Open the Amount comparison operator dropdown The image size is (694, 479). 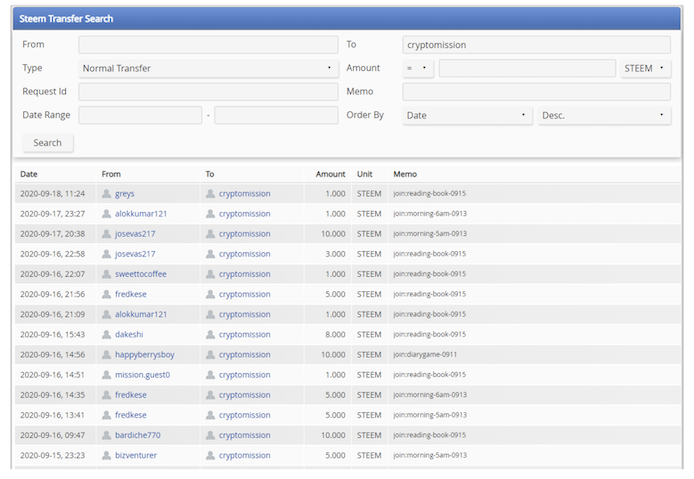tap(418, 68)
